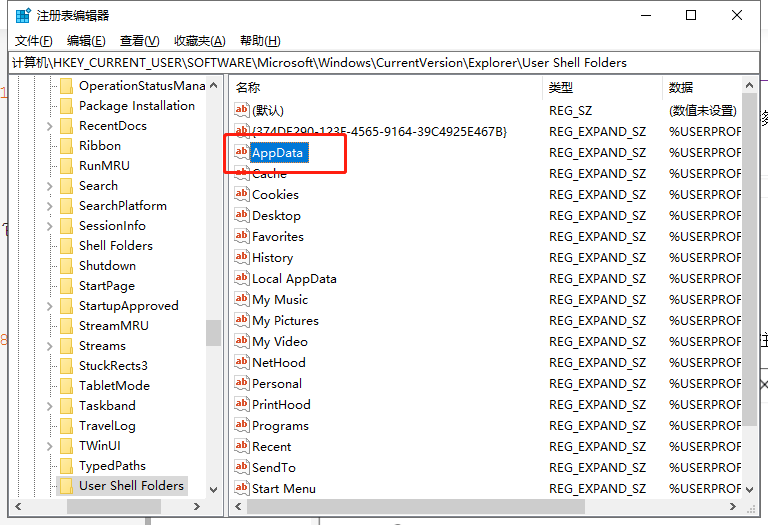
Task: Click the icon beside Local AppData
Action: click(241, 278)
